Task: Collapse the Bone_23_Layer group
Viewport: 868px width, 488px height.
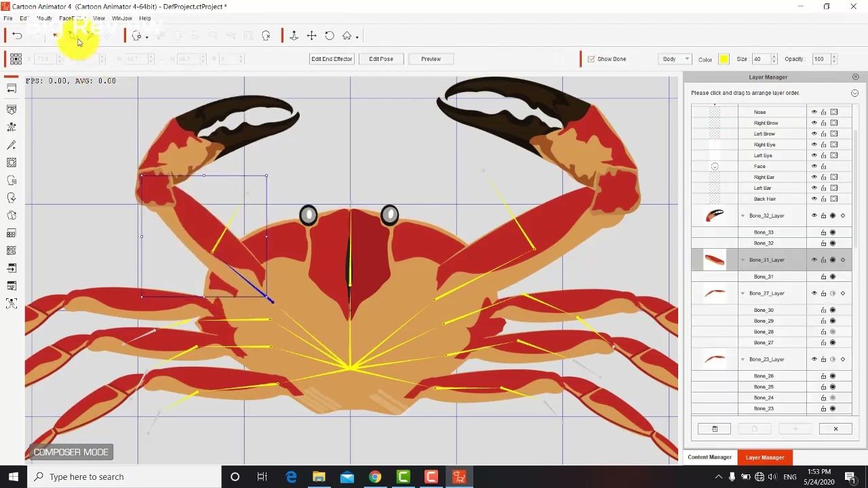Action: click(x=743, y=359)
